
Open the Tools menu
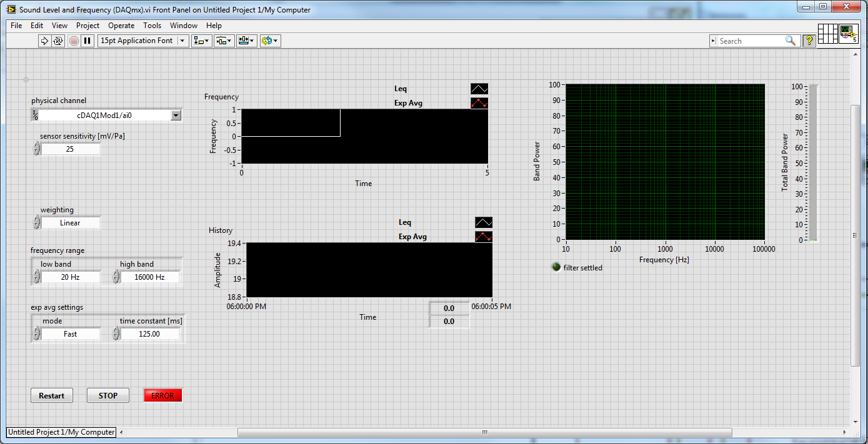pos(152,26)
